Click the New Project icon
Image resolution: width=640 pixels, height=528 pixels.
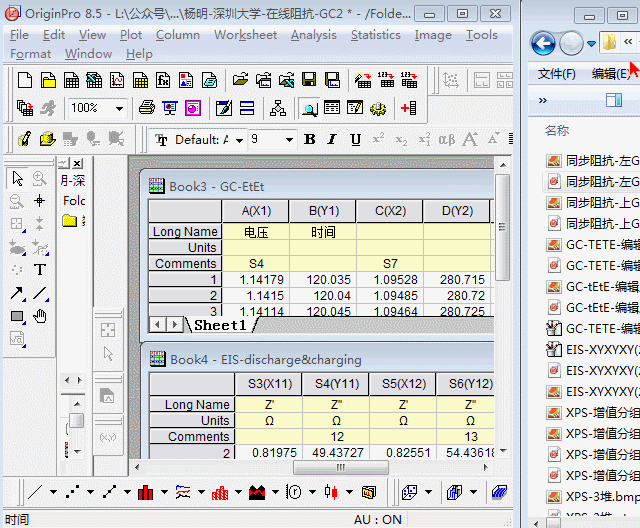point(24,80)
